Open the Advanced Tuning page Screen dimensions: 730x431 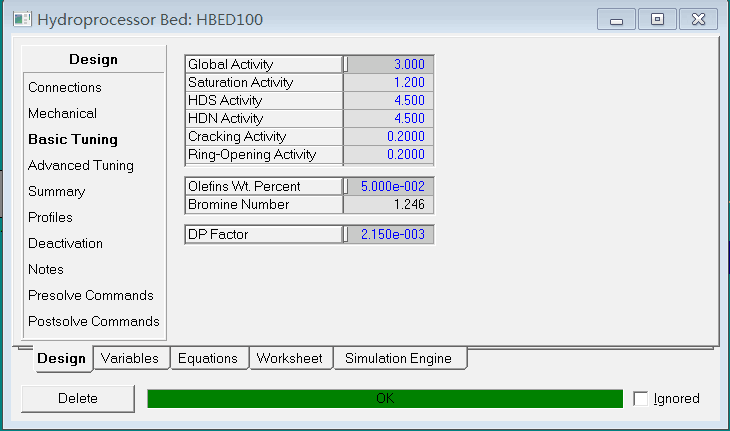pos(81,166)
